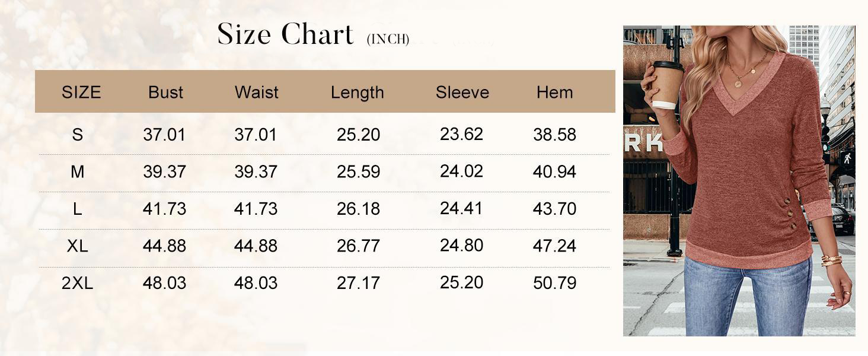This screenshot has width=868, height=356.
Task: Click hem value 40.94 for size M
Action: coord(554,171)
